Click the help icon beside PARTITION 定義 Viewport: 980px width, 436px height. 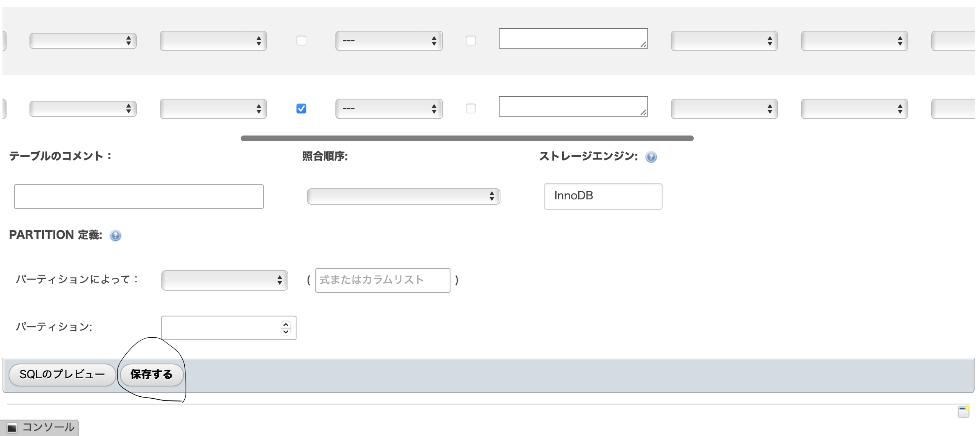(x=115, y=236)
